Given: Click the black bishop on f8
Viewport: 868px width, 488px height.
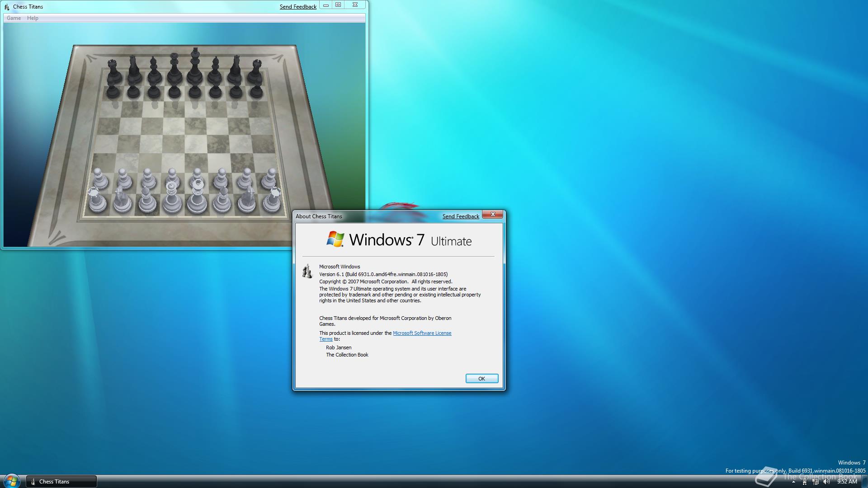Looking at the screenshot, I should point(215,70).
